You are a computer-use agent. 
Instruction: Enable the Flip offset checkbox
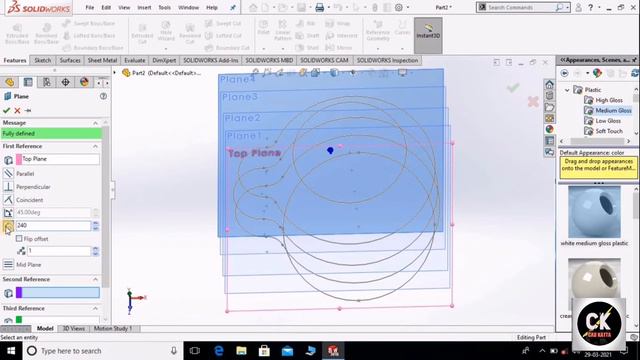pyautogui.click(x=19, y=238)
